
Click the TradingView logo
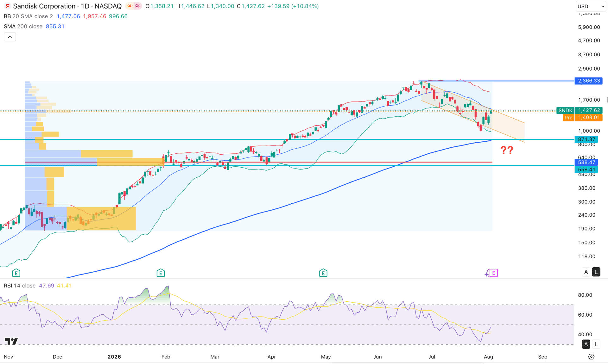click(x=11, y=341)
